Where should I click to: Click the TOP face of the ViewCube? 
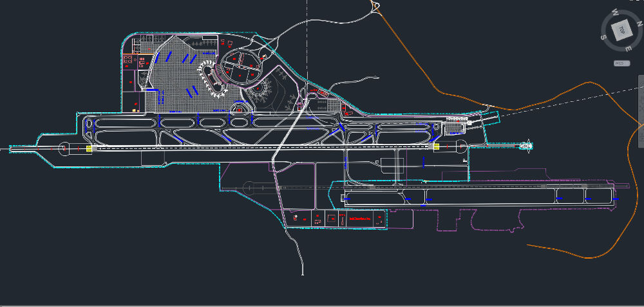tap(621, 30)
